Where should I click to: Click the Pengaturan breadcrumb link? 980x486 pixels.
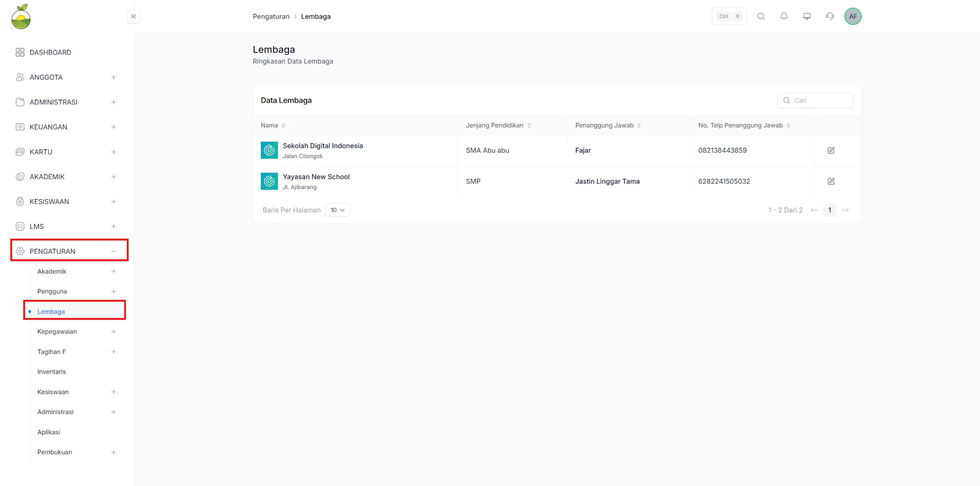pyautogui.click(x=271, y=16)
